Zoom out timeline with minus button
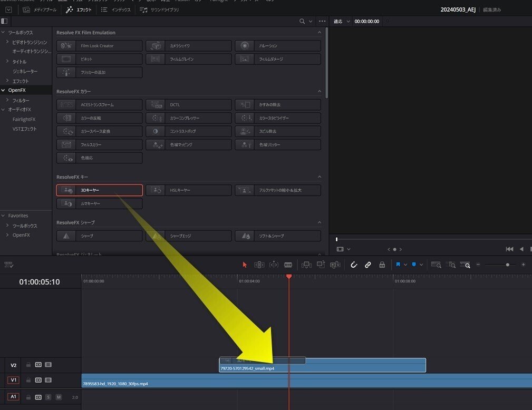The width and height of the screenshot is (532, 410). tap(478, 265)
